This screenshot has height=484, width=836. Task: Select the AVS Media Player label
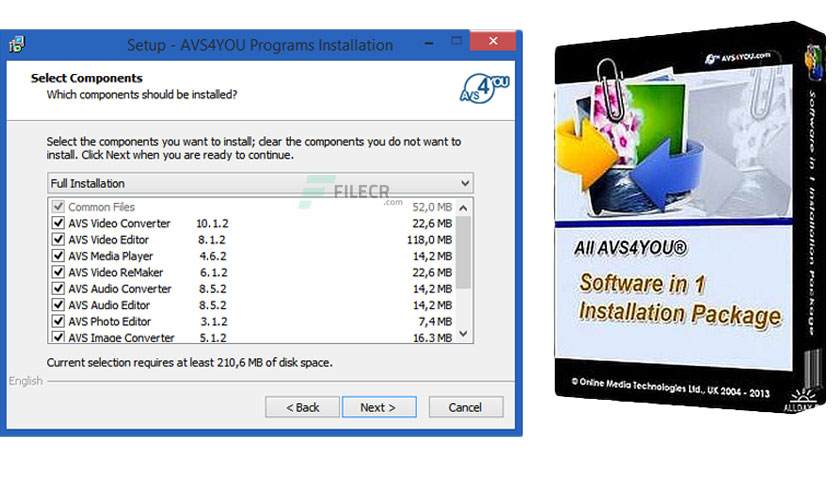[x=110, y=256]
